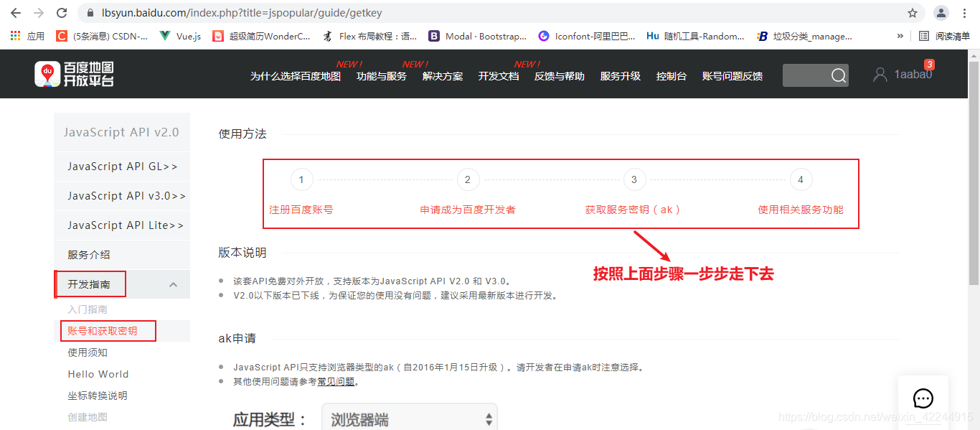Collapse the 开发指南 section chevron
The width and height of the screenshot is (980, 430).
pos(174,284)
